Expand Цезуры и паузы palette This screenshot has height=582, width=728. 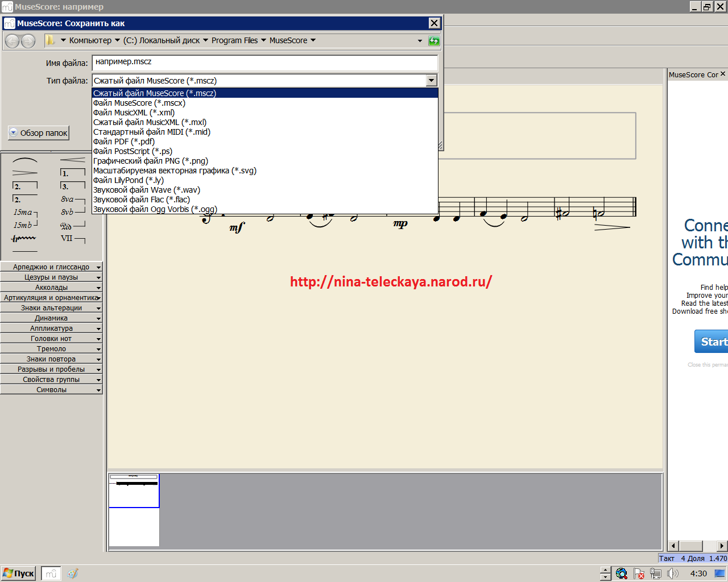[51, 277]
